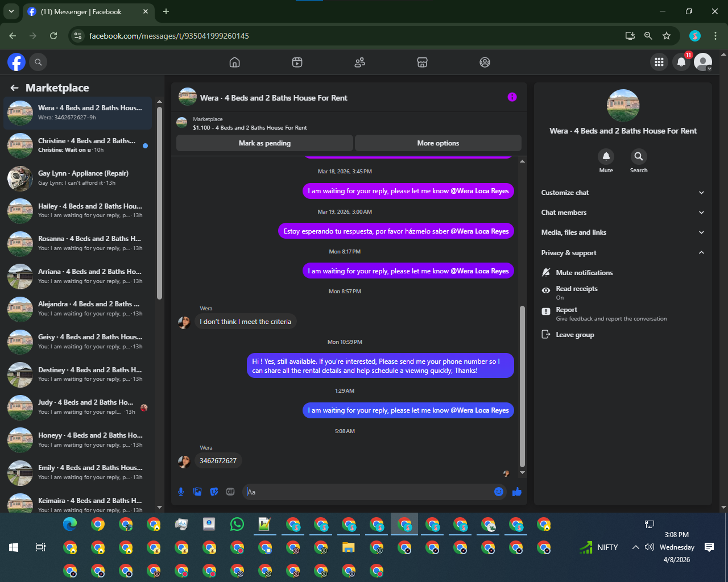Open Microsoft Edge from the taskbar
728x582 pixels.
pos(70,524)
